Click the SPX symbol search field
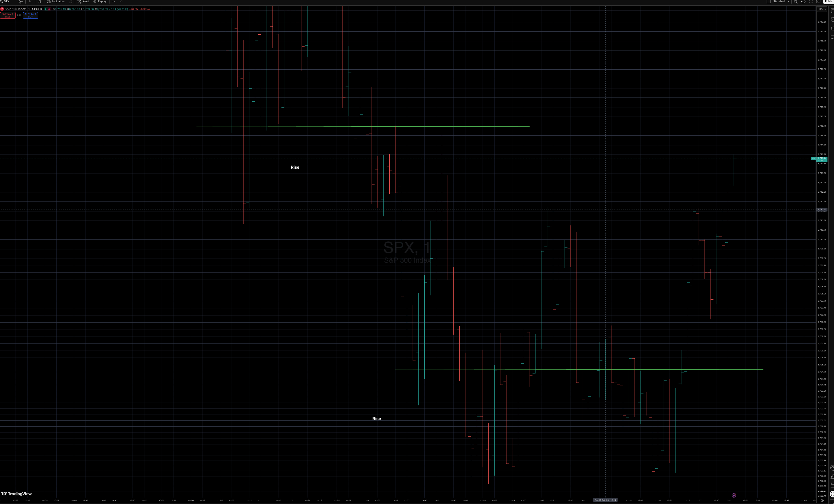This screenshot has width=834, height=504. point(6,2)
